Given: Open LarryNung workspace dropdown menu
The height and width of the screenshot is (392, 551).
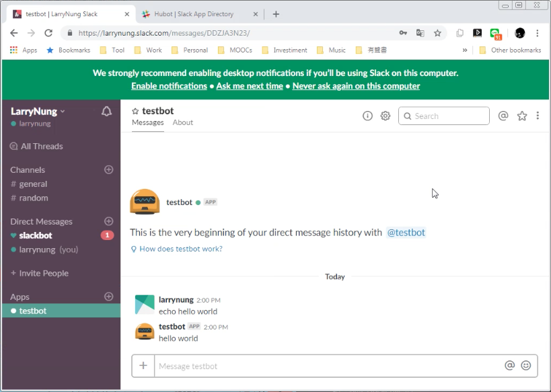Looking at the screenshot, I should tap(38, 112).
